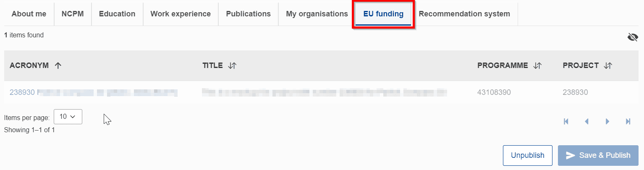Image resolution: width=644 pixels, height=170 pixels.
Task: Select the Recommendation system tab
Action: coord(464,14)
